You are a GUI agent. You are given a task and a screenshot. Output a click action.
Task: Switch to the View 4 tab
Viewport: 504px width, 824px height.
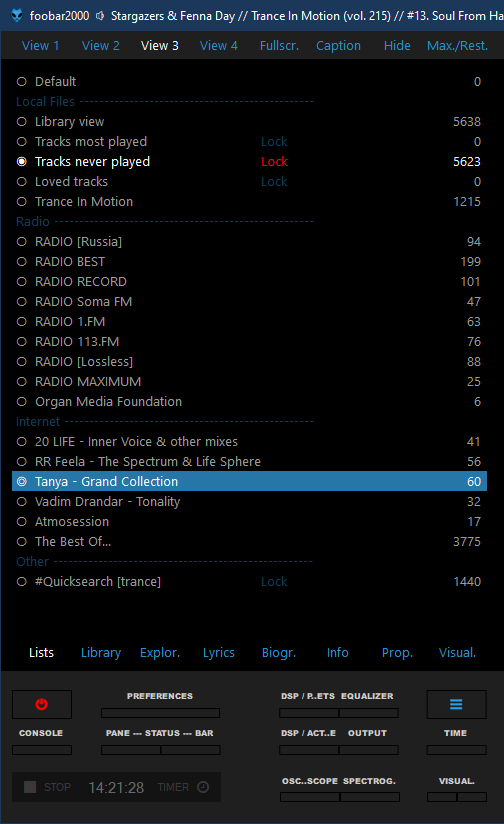(219, 46)
